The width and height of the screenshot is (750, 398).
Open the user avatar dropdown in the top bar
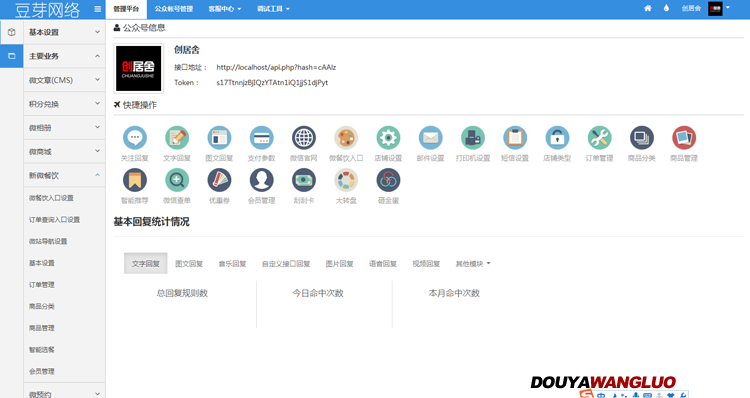(x=719, y=9)
